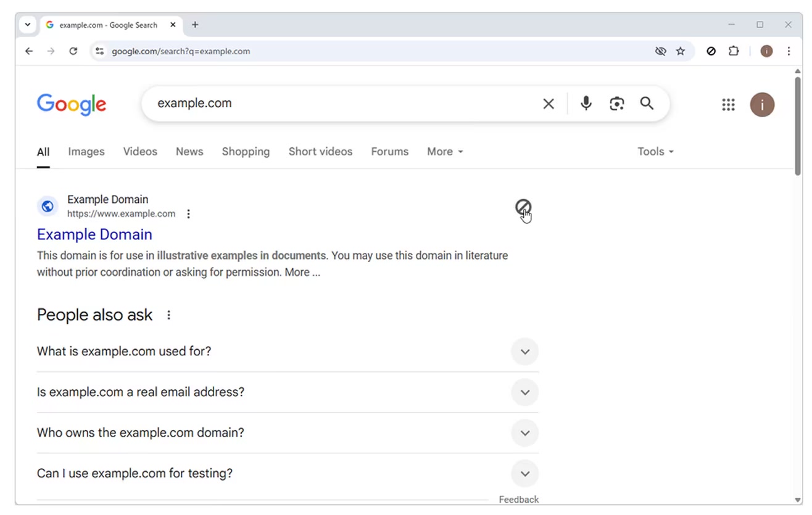Click the magnifying glass search button

tap(647, 103)
